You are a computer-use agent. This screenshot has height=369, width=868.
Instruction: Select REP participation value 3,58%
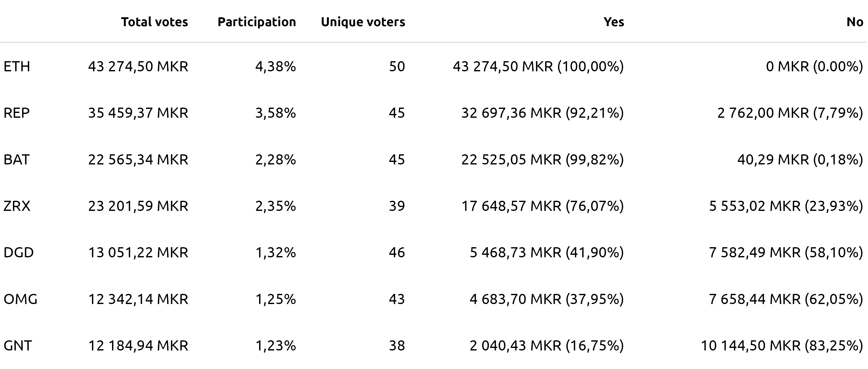pos(275,113)
